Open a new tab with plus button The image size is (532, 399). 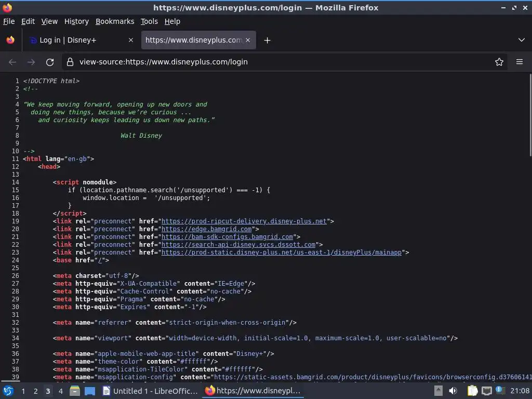click(x=268, y=41)
